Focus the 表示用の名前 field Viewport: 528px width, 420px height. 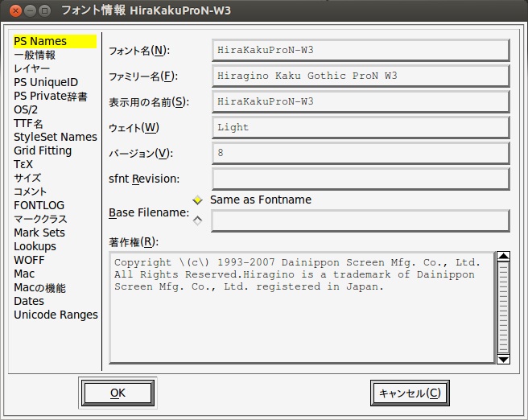click(361, 101)
